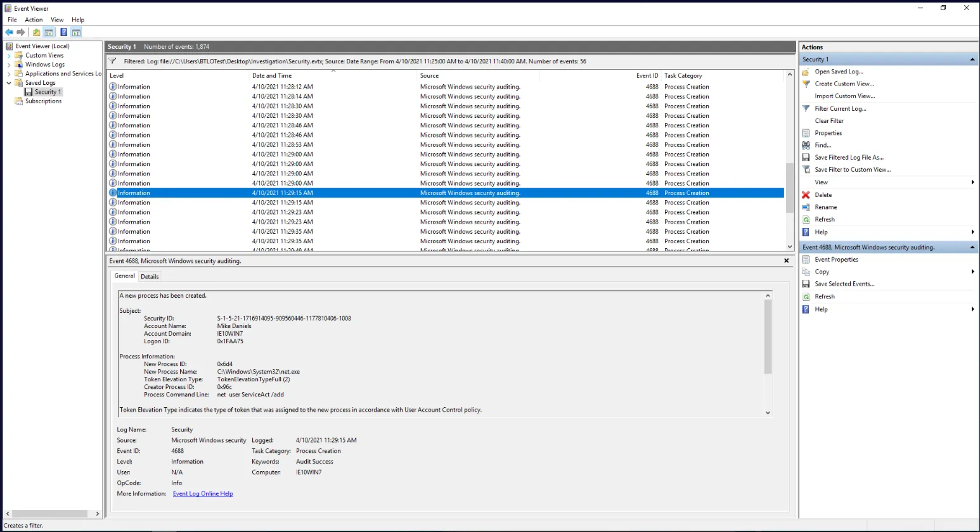The width and height of the screenshot is (980, 532).
Task: Select Event Viewer (Local) root node
Action: tap(42, 46)
